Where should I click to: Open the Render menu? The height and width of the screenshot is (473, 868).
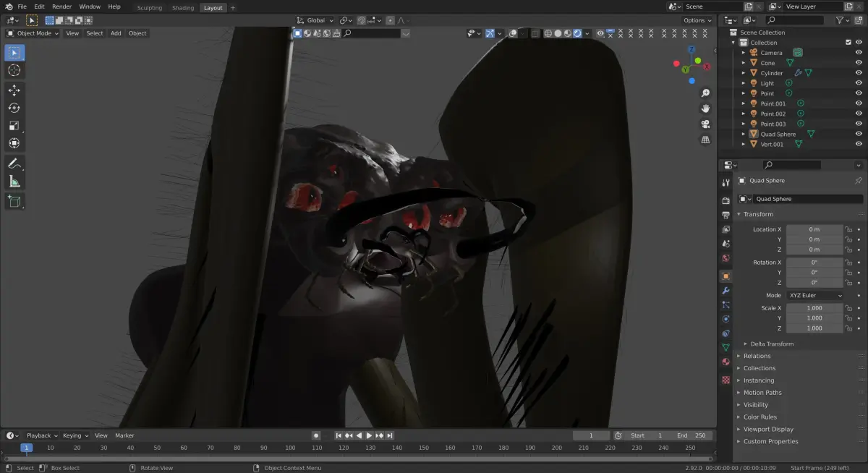(61, 7)
